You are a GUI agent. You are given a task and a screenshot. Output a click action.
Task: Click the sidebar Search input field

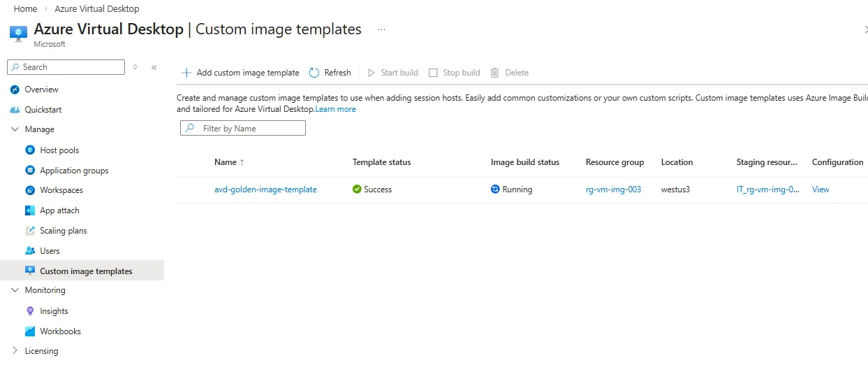pyautogui.click(x=66, y=67)
